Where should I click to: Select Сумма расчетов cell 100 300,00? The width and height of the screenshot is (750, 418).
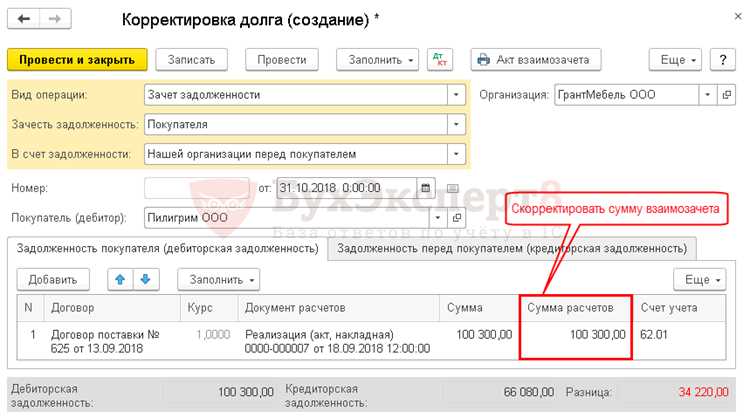click(576, 341)
